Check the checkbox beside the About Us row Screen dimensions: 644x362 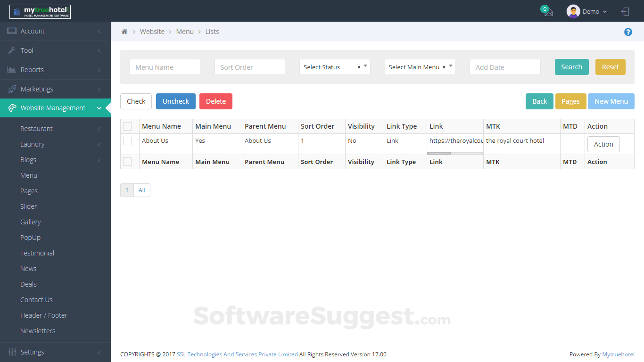point(126,140)
